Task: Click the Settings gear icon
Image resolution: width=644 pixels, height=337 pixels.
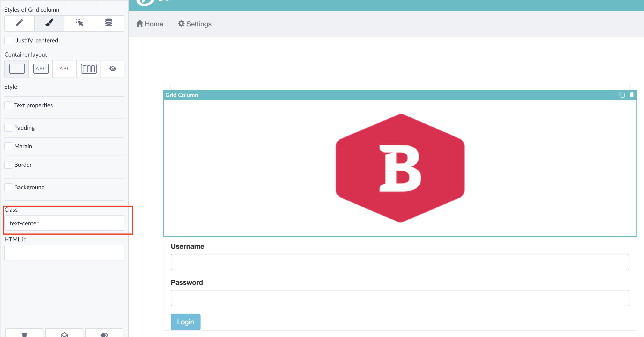Action: click(x=181, y=23)
